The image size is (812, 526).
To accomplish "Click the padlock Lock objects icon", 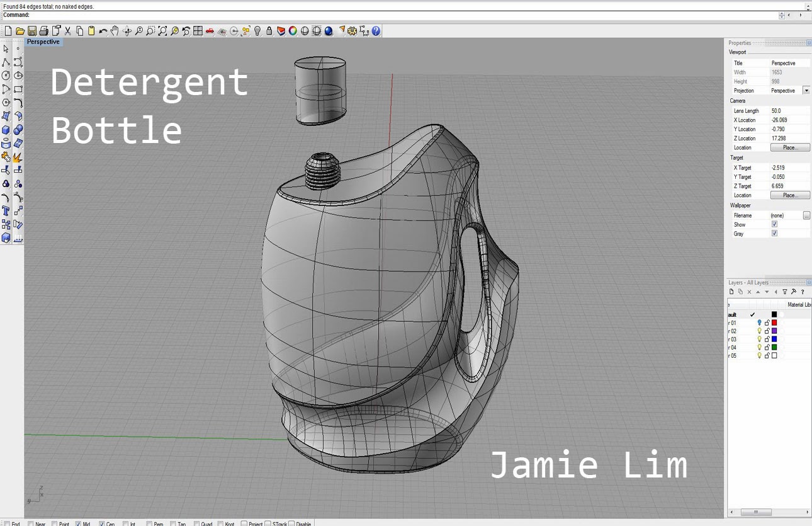I will pyautogui.click(x=269, y=31).
